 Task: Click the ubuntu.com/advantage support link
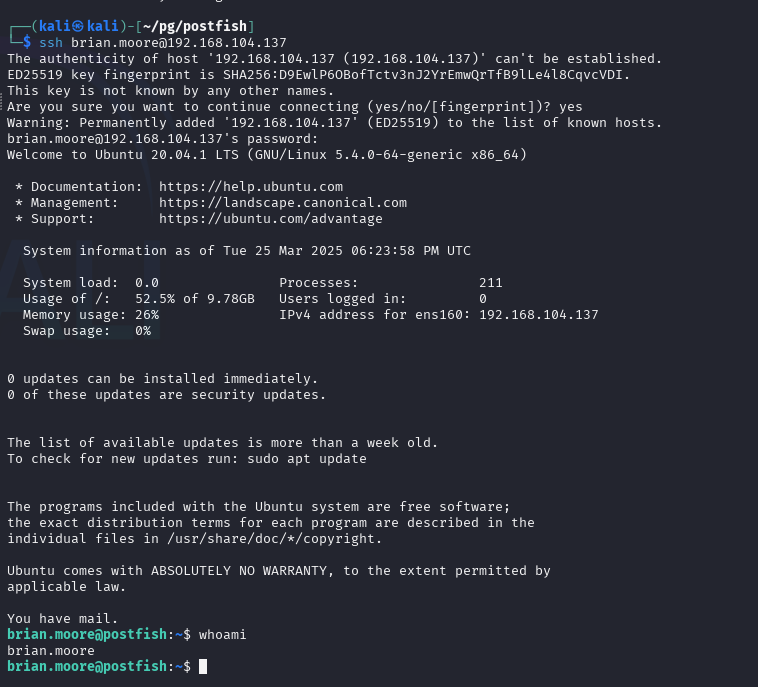(x=270, y=218)
